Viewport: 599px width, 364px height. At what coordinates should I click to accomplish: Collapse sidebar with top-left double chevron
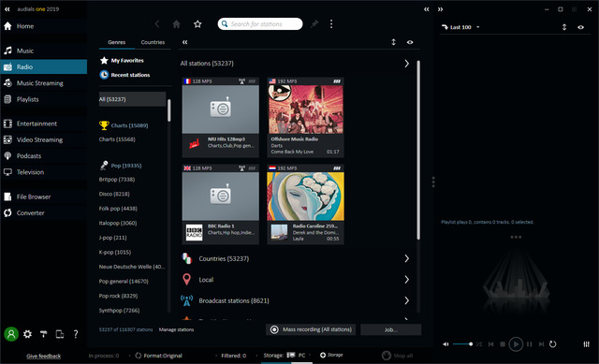7,9
